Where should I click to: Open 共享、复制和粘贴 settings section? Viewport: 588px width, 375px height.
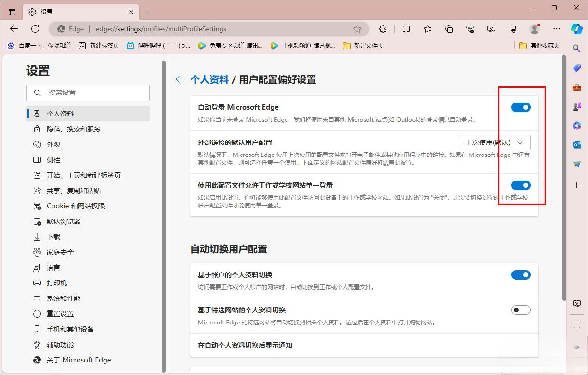click(89, 191)
